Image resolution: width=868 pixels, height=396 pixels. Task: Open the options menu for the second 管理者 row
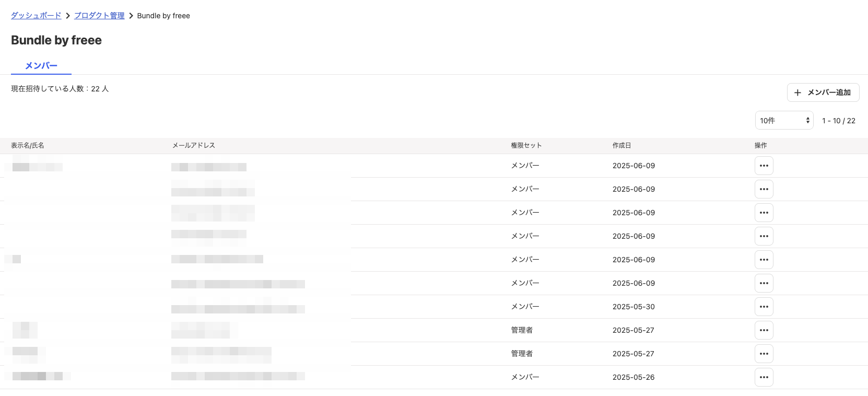764,354
